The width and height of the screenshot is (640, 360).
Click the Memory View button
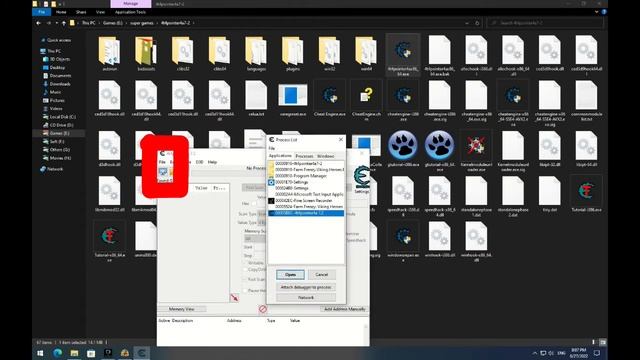click(182, 309)
